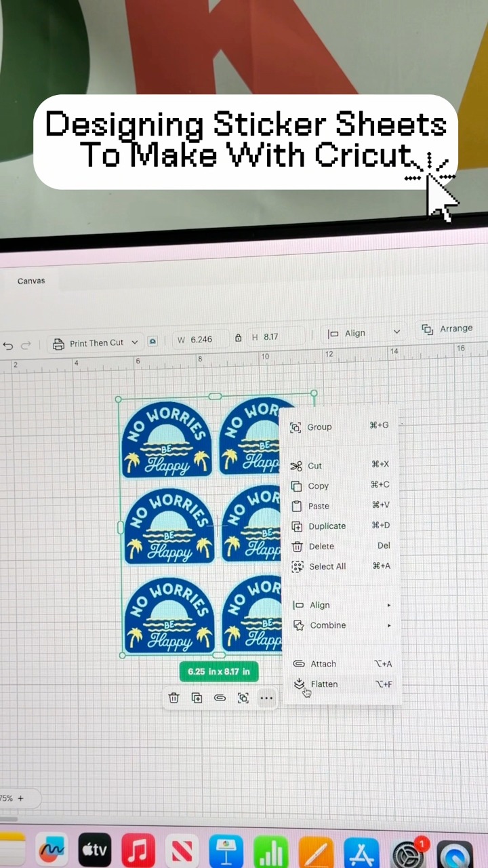
Task: Choose Duplicate in the context menu
Action: [x=340, y=526]
